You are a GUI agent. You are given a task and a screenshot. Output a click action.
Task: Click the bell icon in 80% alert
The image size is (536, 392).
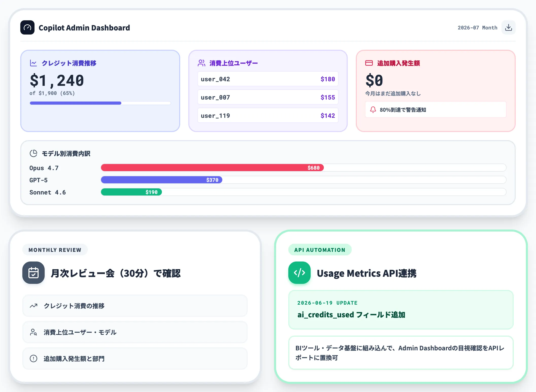373,110
